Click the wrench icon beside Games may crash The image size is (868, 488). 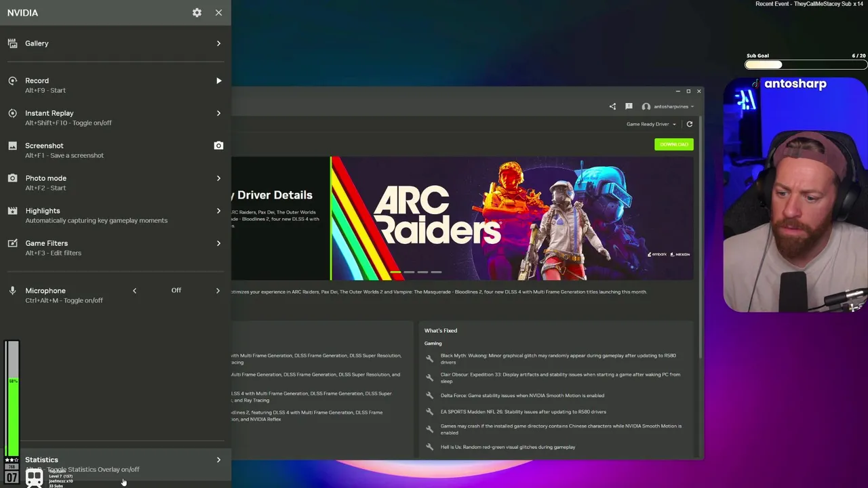tap(429, 429)
